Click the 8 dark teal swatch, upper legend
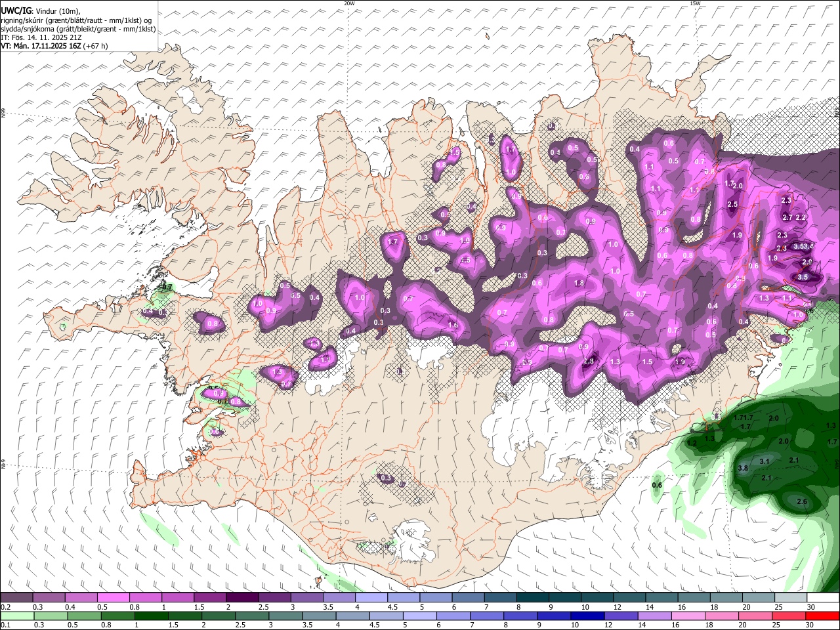This screenshot has height=630, width=840. point(532,598)
